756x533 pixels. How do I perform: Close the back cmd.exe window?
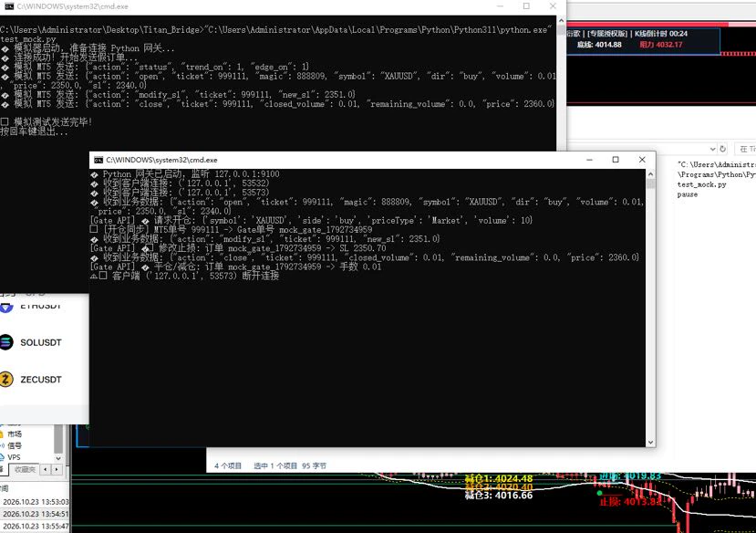click(x=553, y=6)
